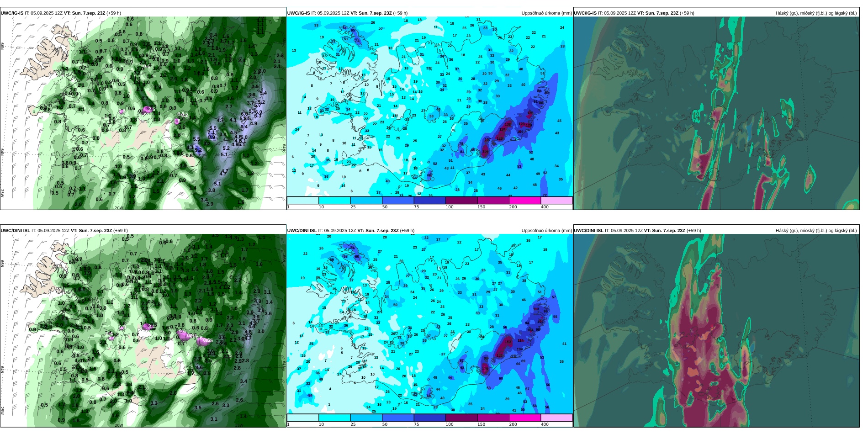Screen dimensions: 868x434
Task: Select the pale pink 400+ mm swatch in UWC/IG-IS legend
Action: tap(556, 200)
